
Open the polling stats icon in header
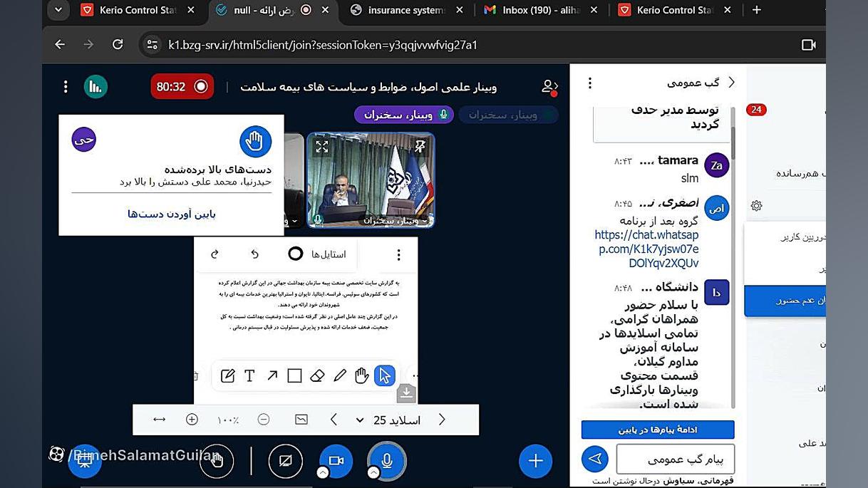tap(95, 87)
